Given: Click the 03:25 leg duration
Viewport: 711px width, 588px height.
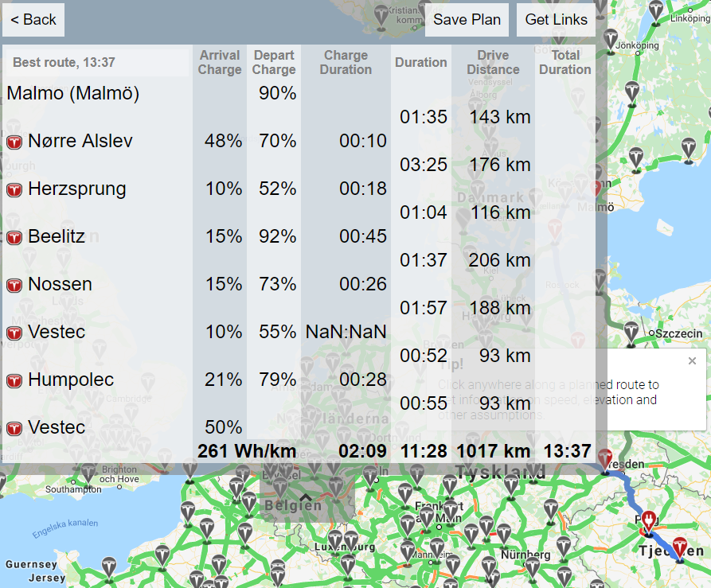Looking at the screenshot, I should (424, 165).
